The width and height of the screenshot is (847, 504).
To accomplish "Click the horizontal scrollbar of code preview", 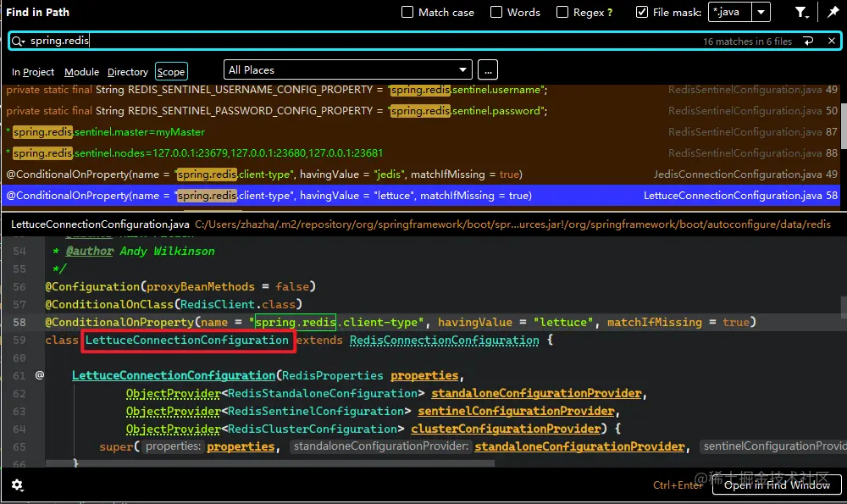I will click(270, 463).
